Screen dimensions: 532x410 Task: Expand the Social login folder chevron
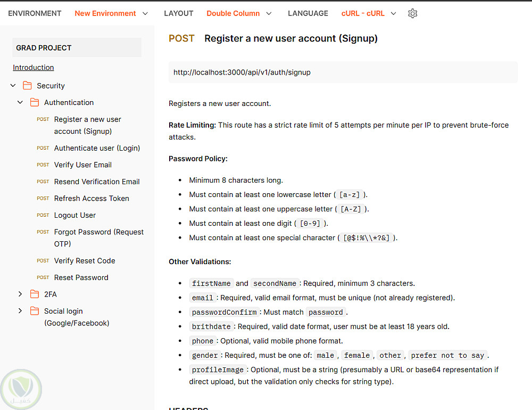pos(20,311)
